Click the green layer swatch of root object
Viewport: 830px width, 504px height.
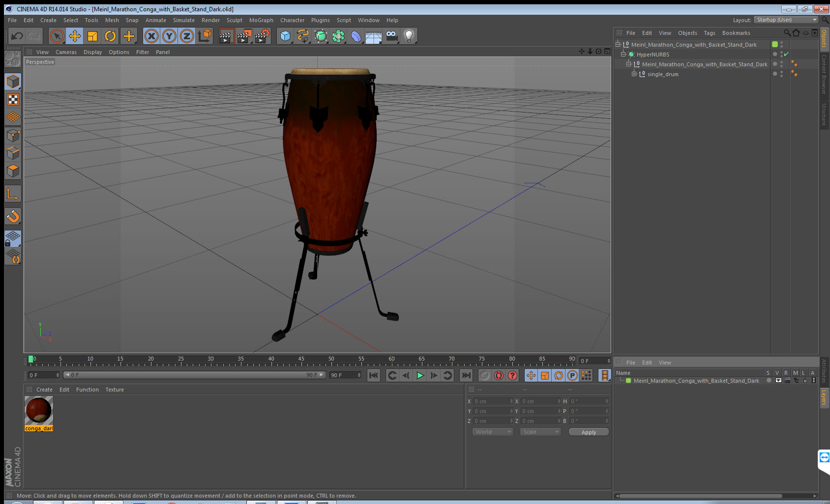click(x=775, y=44)
